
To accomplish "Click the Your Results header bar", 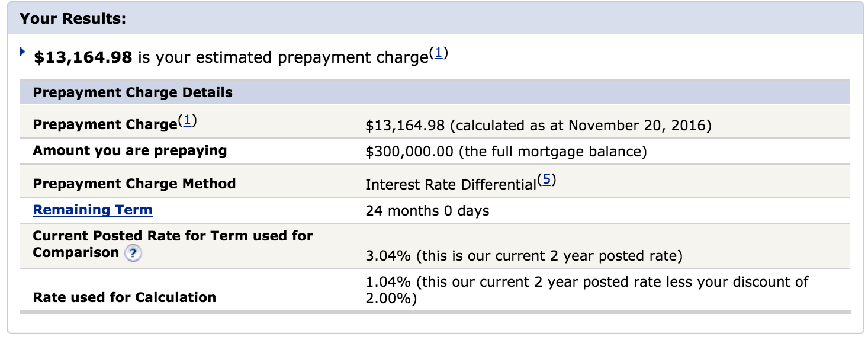I will (x=435, y=18).
